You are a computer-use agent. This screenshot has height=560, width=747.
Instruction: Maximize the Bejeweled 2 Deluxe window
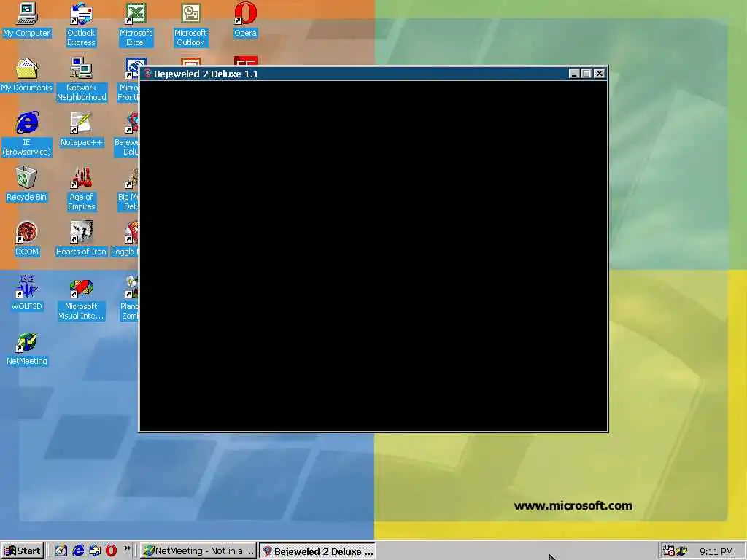click(587, 74)
